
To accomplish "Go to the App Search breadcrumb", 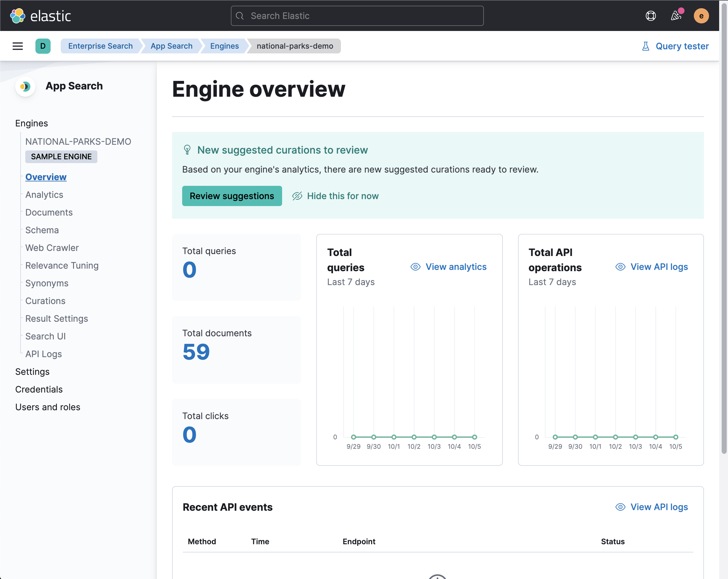I will click(x=171, y=46).
